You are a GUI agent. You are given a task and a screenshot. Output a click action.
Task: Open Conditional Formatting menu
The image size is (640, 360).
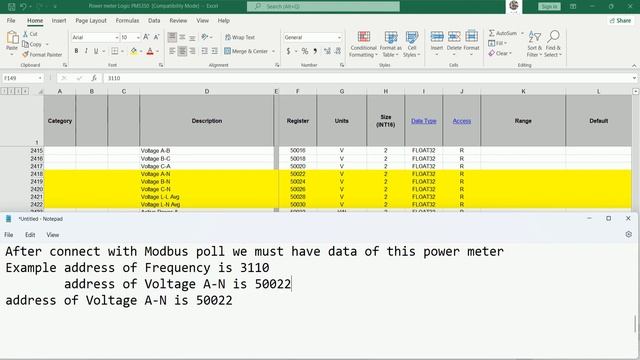point(363,44)
